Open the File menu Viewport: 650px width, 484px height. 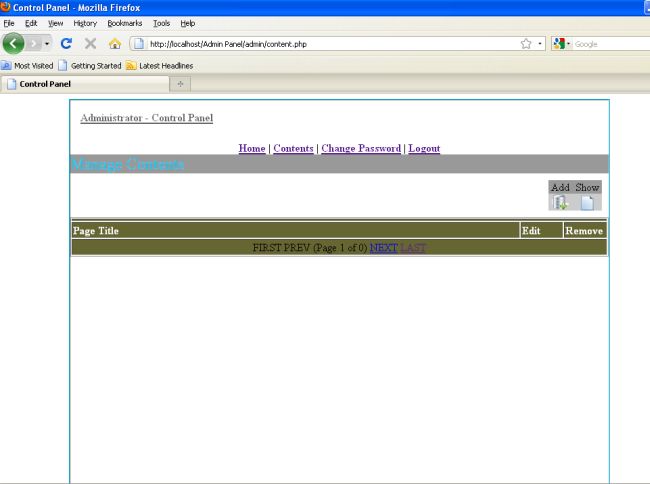click(9, 23)
